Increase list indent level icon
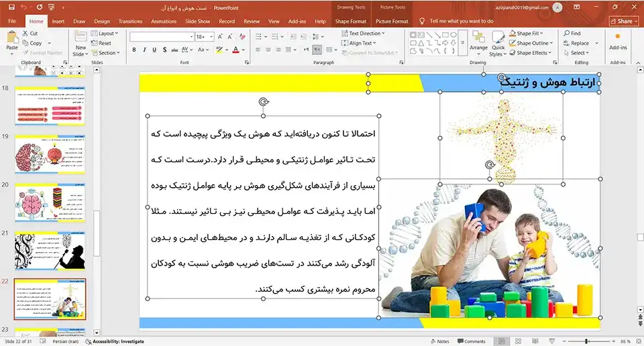The image size is (644, 346). (x=303, y=36)
